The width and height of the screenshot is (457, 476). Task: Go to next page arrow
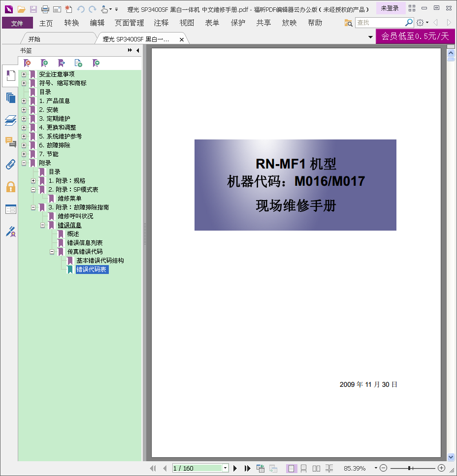click(x=235, y=468)
